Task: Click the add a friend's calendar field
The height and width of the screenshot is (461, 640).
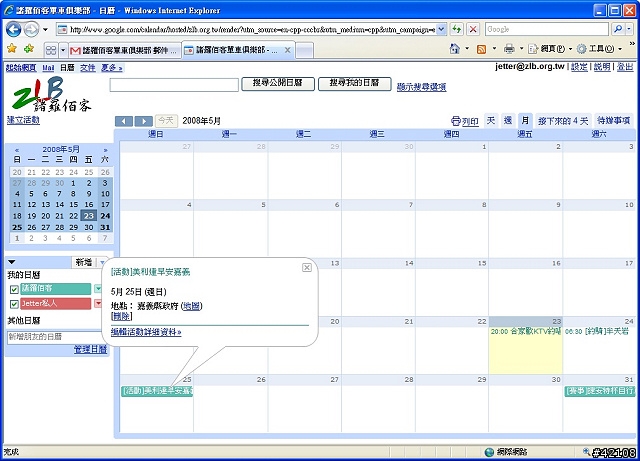Action: point(55,337)
